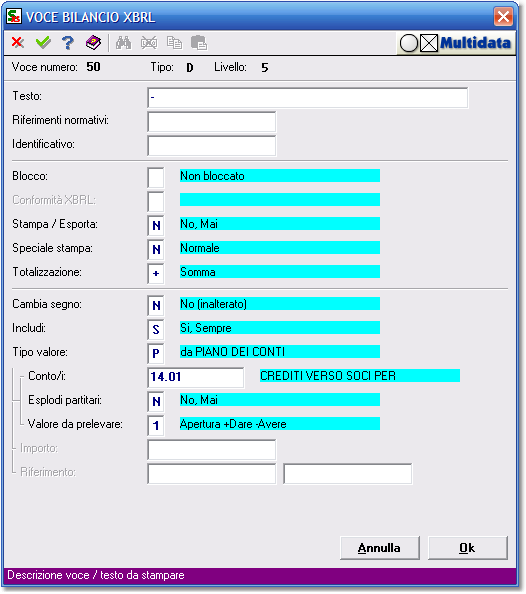
Task: Open help with the blue question mark
Action: coord(68,43)
